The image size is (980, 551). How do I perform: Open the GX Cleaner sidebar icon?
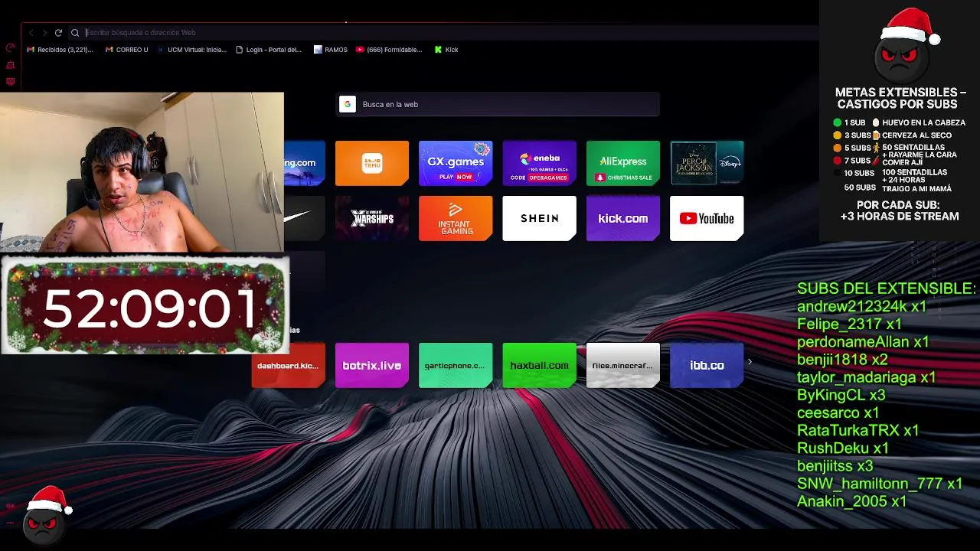tap(10, 66)
